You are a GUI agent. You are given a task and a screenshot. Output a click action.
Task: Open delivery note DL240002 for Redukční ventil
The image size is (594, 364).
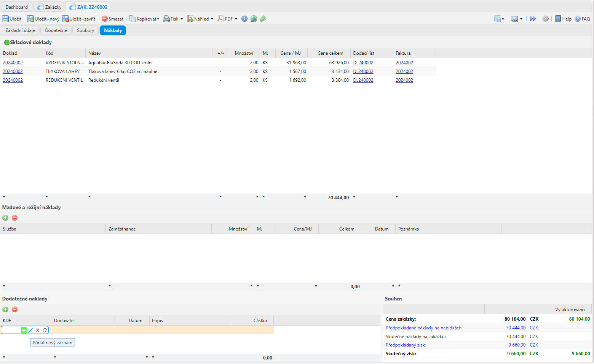click(363, 80)
